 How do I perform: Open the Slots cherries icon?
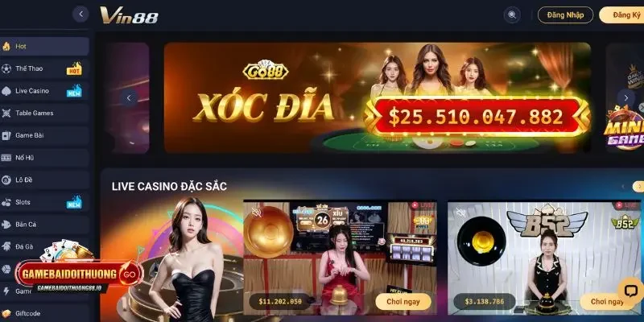6,202
